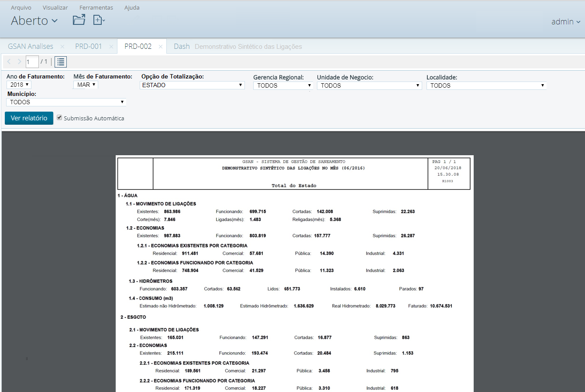Open the Gerencia Regional dropdown
The width and height of the screenshot is (585, 392).
(x=283, y=85)
